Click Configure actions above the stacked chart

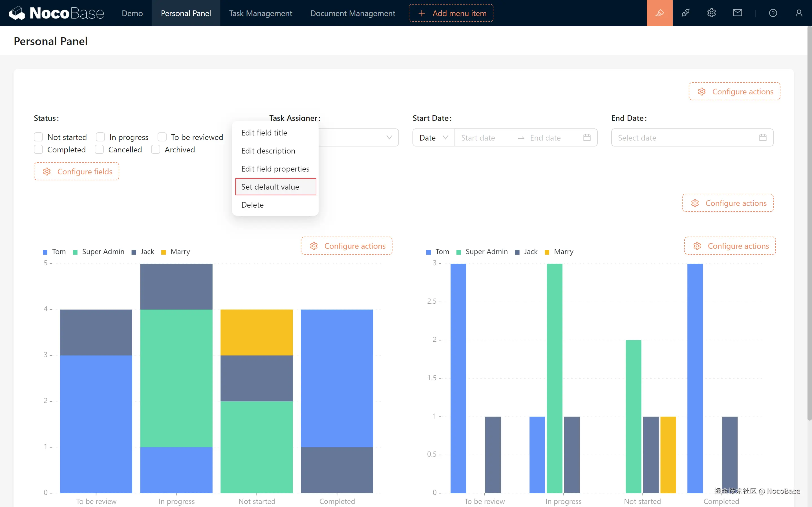click(x=347, y=246)
